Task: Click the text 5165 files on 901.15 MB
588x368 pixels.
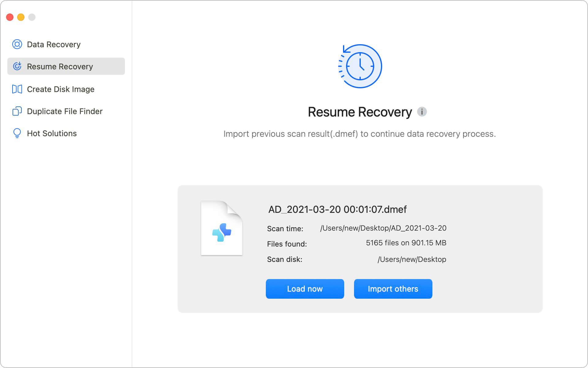Action: coord(406,243)
